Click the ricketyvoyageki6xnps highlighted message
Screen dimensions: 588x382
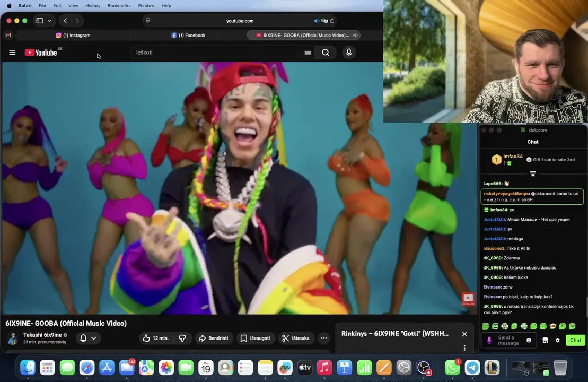point(532,197)
